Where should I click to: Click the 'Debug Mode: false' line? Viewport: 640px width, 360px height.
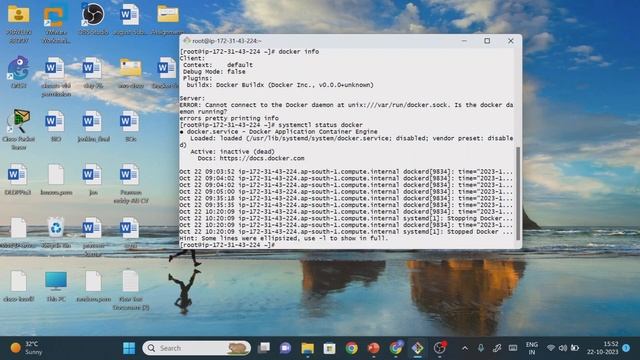214,72
